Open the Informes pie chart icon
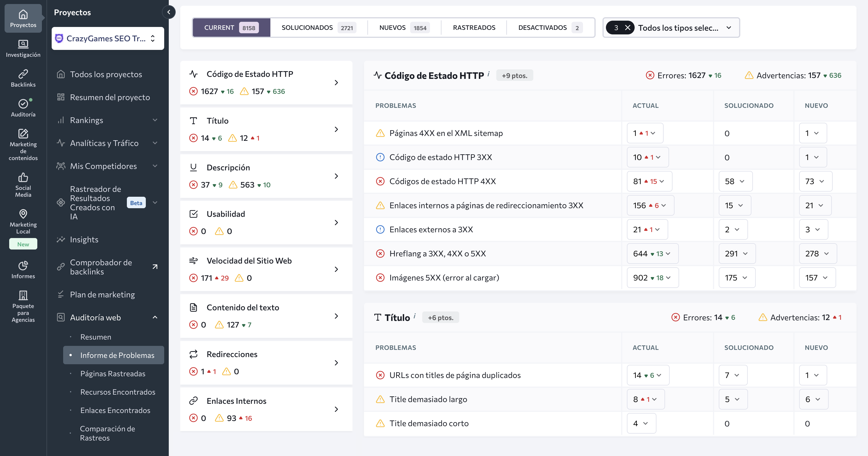Image resolution: width=868 pixels, height=456 pixels. 23,265
